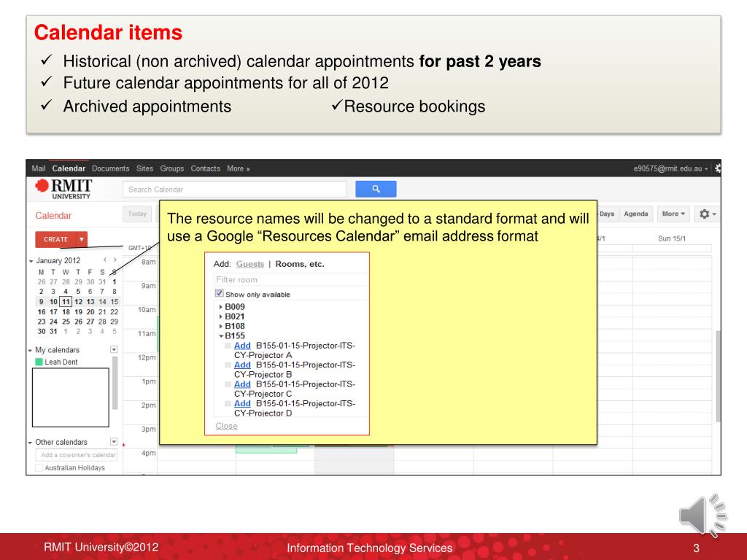Collapse the January 2012 mini calendar

pos(31,261)
